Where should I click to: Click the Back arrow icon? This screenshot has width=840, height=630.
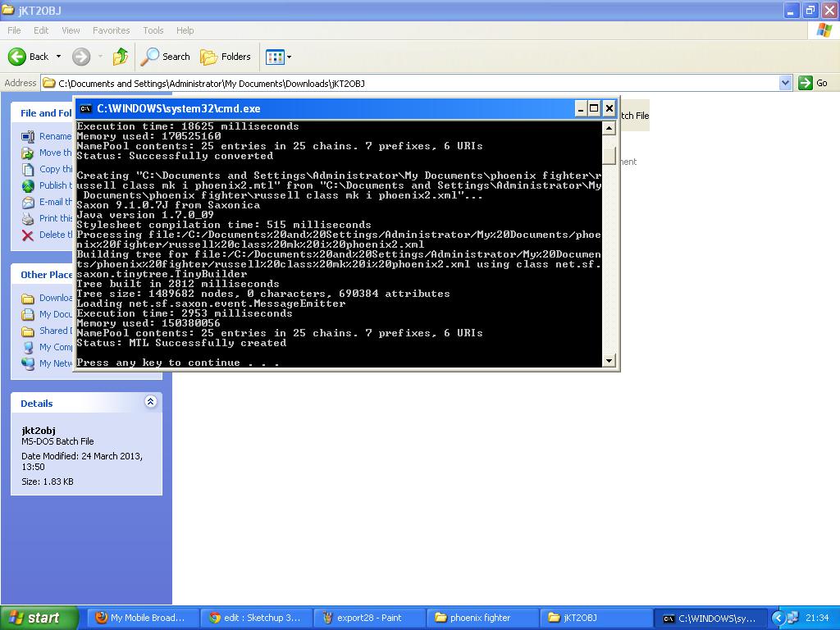coord(17,57)
